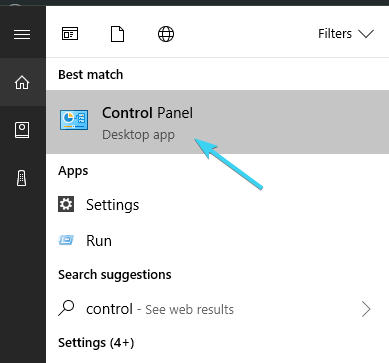Click the magnifier icon beside control
Screen dimensions: 389x363
click(x=66, y=308)
